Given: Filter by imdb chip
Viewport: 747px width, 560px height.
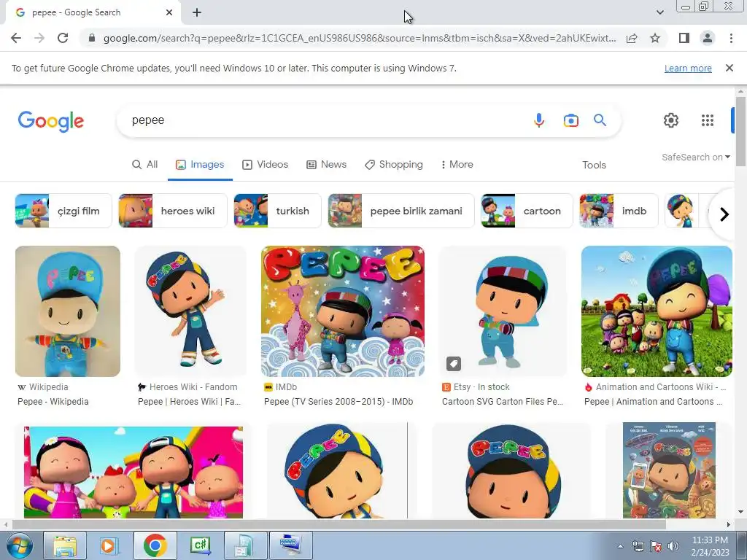Looking at the screenshot, I should tap(619, 211).
